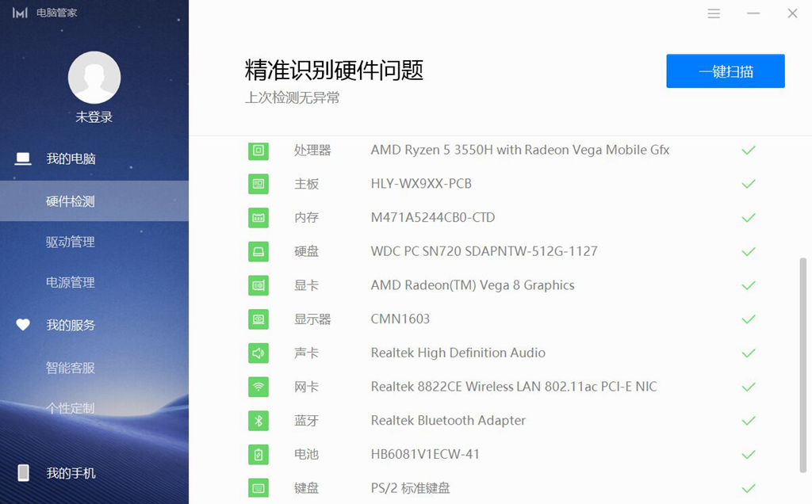
Task: Click the 一键扫描 scan button
Action: coord(725,71)
